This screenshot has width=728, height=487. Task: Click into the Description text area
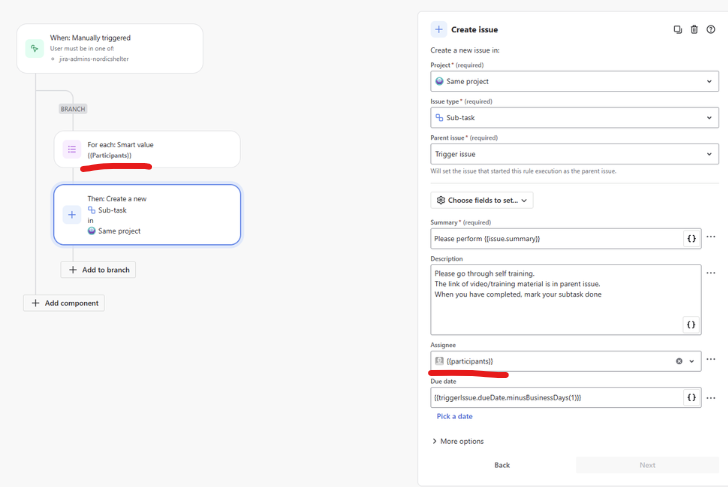(566, 299)
